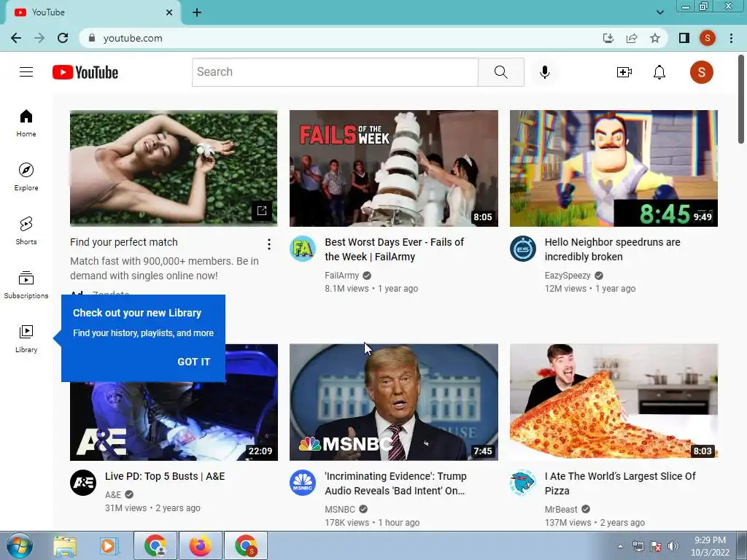Go back in browser
The width and height of the screenshot is (747, 560).
(x=16, y=38)
